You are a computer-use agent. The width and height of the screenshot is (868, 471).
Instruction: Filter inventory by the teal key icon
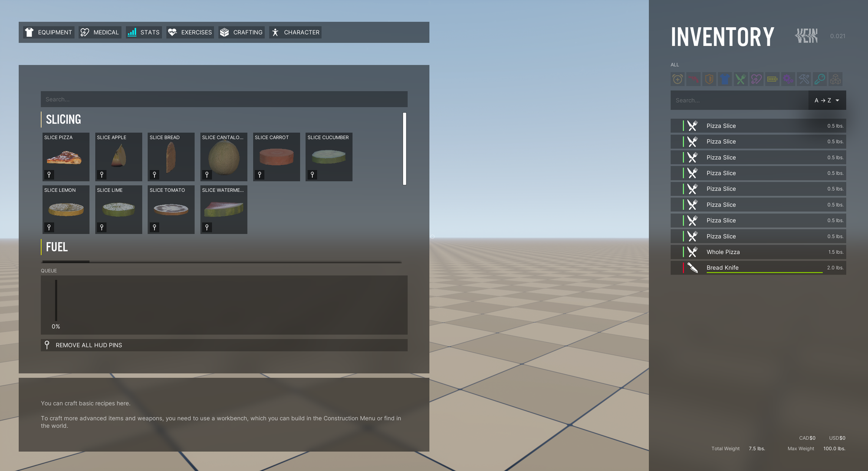(819, 79)
